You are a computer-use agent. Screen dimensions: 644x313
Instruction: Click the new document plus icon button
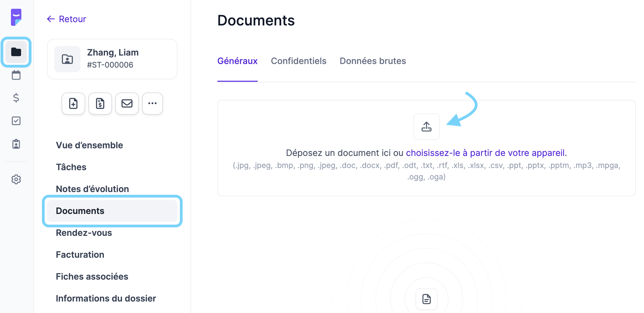point(73,103)
